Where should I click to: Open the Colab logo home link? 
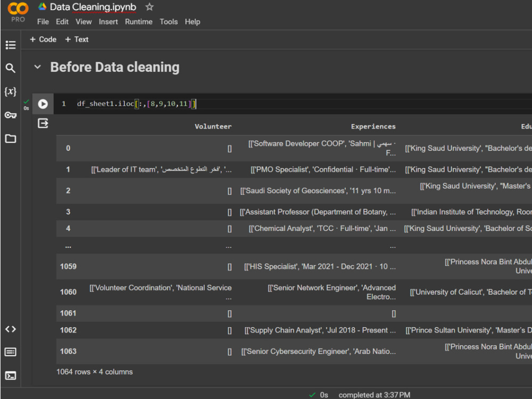[x=18, y=9]
